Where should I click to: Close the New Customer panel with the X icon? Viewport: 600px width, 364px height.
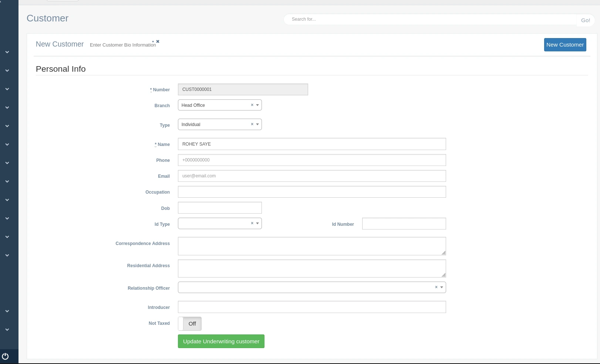158,41
